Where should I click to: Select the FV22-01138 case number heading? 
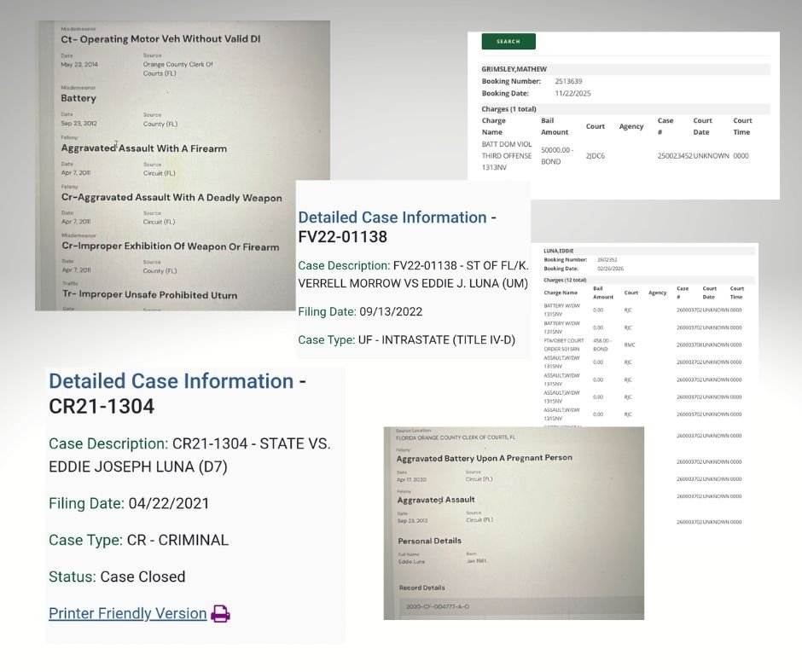click(x=343, y=237)
